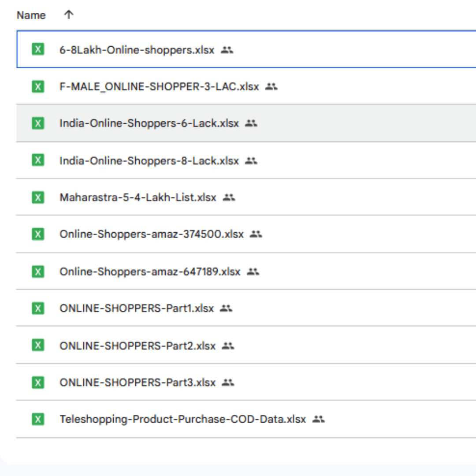Select India-Online-Shoppers-8-Lack.xlsx file name
Image resolution: width=476 pixels, height=476 pixels.
coord(149,161)
